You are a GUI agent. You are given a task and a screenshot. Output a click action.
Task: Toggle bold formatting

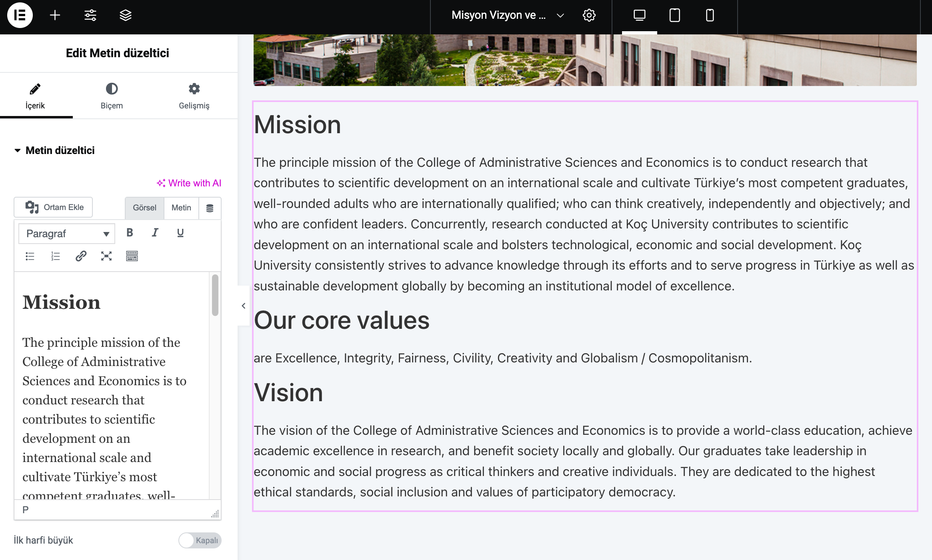click(x=130, y=233)
